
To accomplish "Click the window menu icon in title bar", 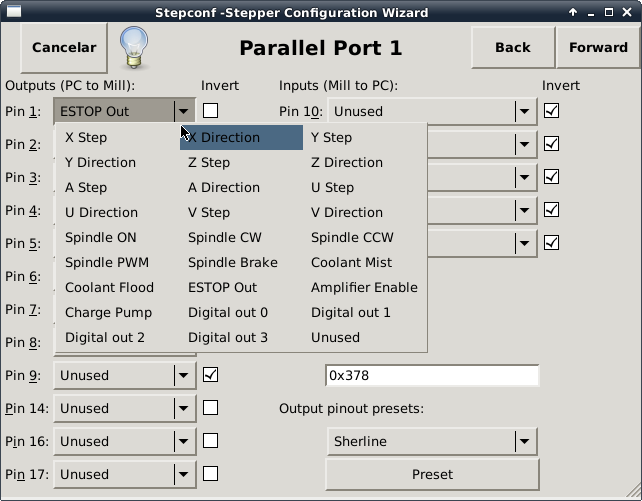I will tap(14, 11).
